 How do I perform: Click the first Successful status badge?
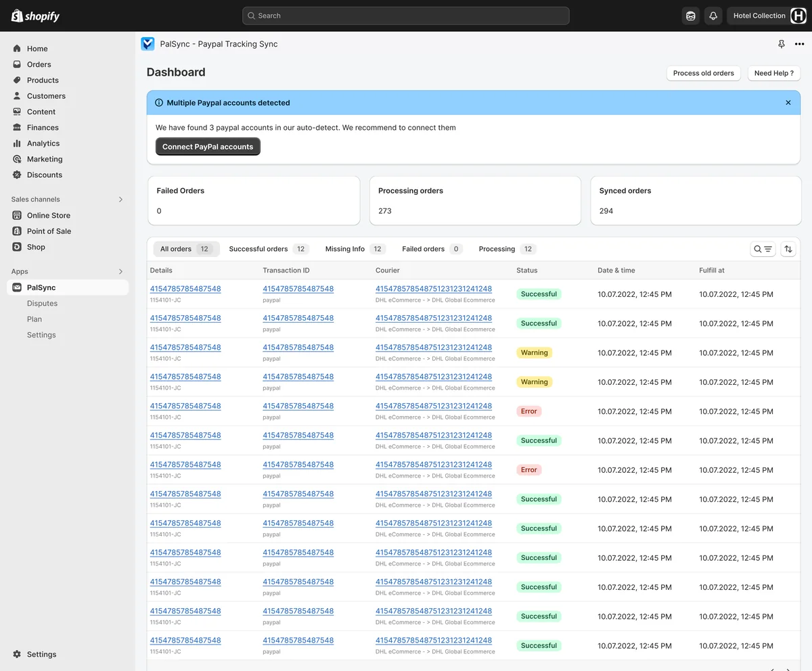click(x=539, y=294)
